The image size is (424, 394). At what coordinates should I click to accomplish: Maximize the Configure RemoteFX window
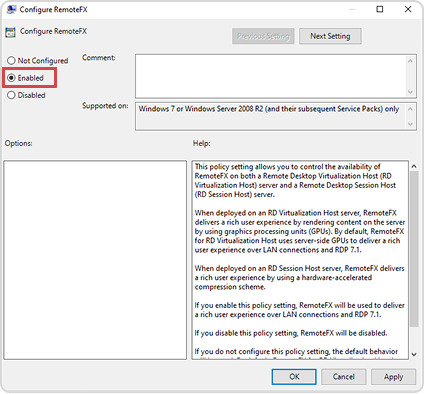coord(380,9)
